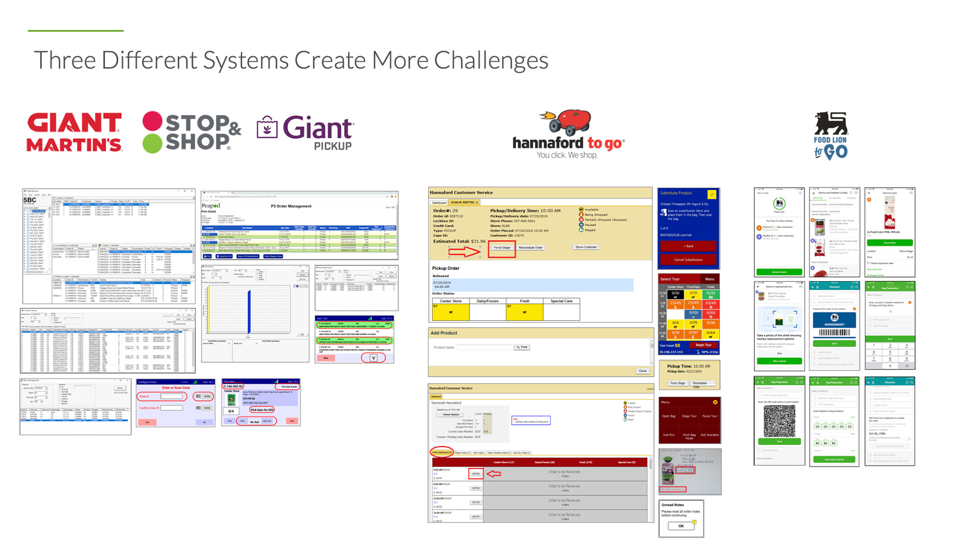Click the scanner icon in Substitute Product panel
The image size is (980, 551).
(x=664, y=212)
